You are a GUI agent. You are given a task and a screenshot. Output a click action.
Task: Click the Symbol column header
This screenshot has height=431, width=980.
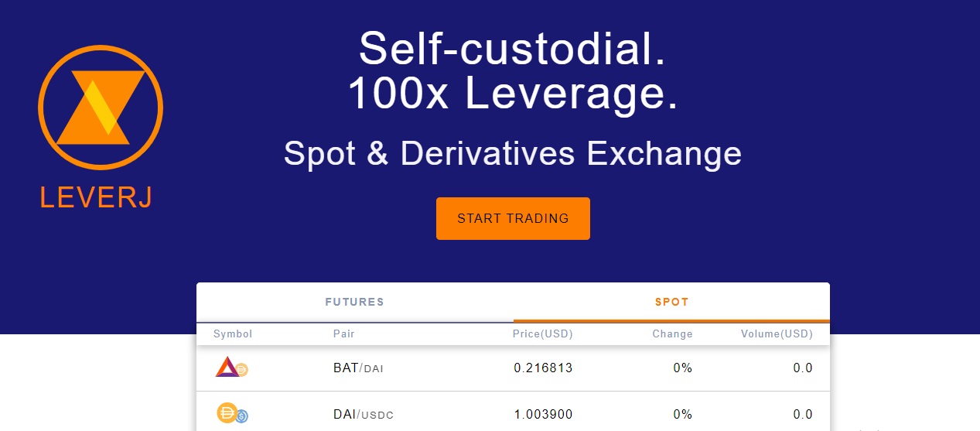pos(233,334)
